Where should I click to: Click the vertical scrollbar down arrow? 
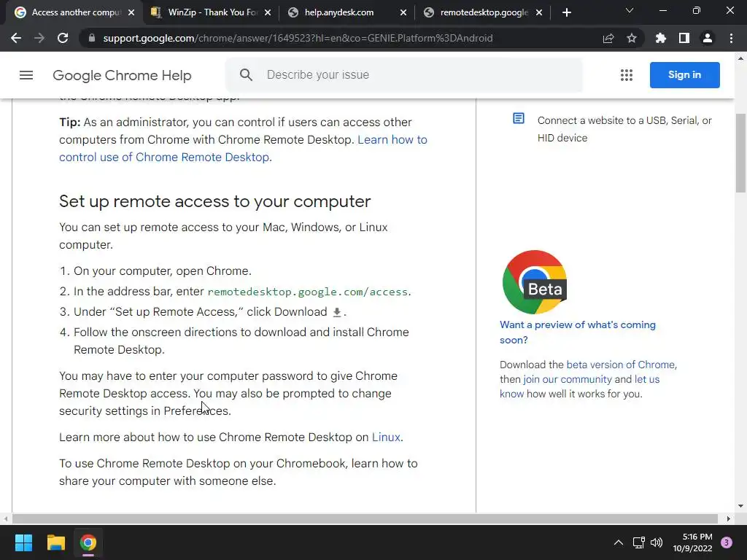point(740,506)
